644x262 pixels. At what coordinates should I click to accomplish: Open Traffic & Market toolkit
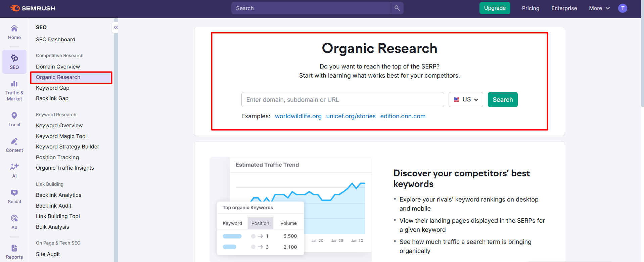point(14,91)
